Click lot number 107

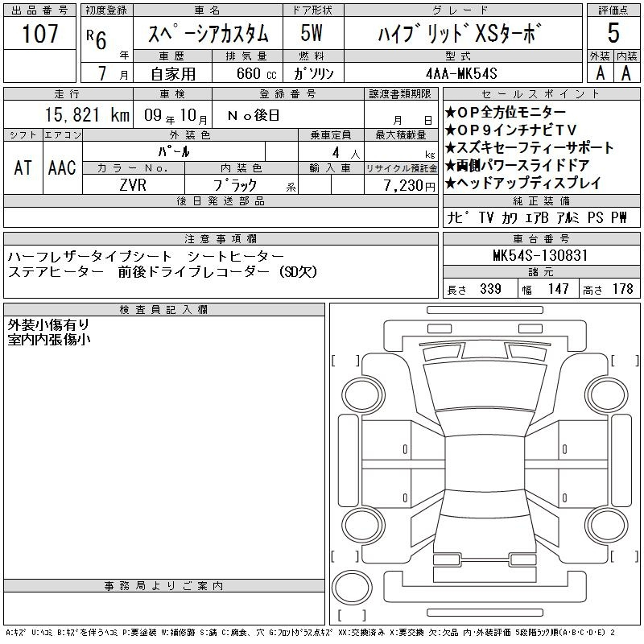(40, 34)
